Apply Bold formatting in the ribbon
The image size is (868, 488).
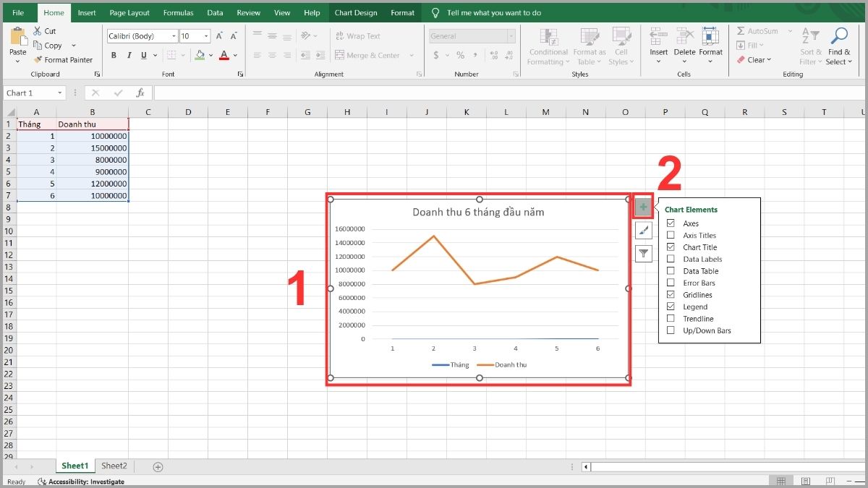click(x=114, y=56)
